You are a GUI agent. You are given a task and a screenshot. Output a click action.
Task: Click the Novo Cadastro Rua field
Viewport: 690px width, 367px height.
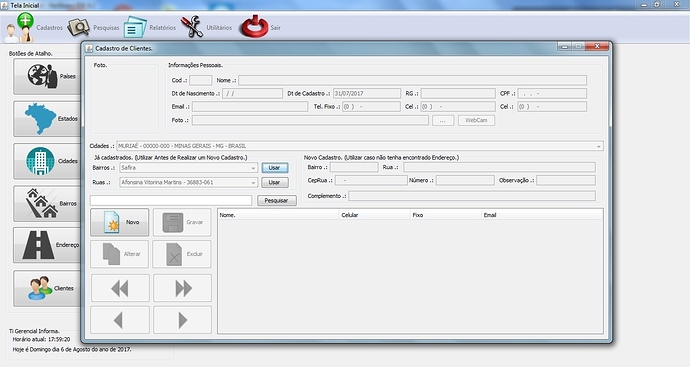(499, 167)
